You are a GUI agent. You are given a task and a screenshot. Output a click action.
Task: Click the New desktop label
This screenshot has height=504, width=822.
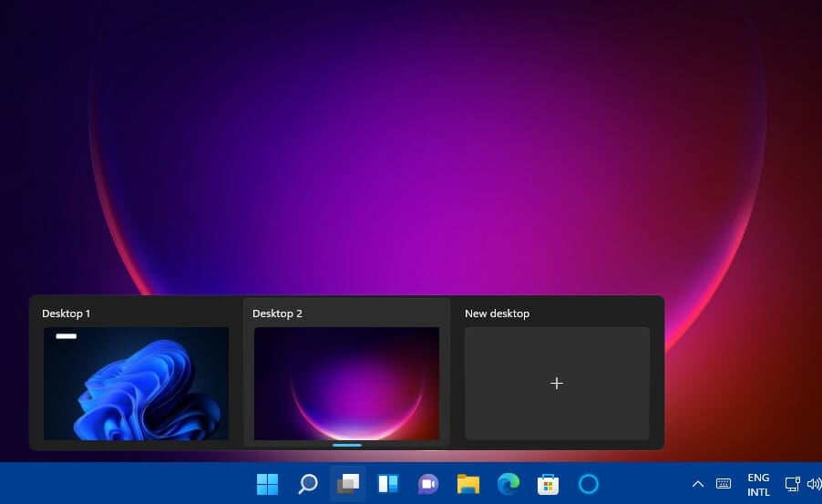(x=497, y=314)
